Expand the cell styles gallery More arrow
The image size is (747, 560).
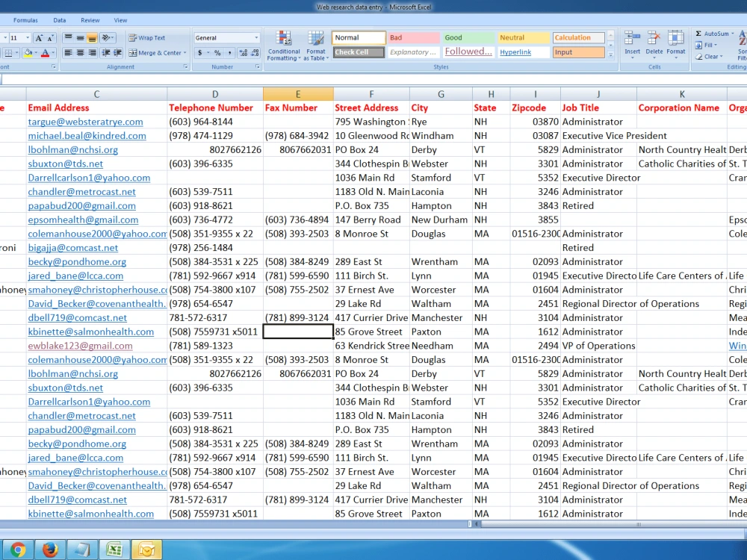[x=611, y=55]
